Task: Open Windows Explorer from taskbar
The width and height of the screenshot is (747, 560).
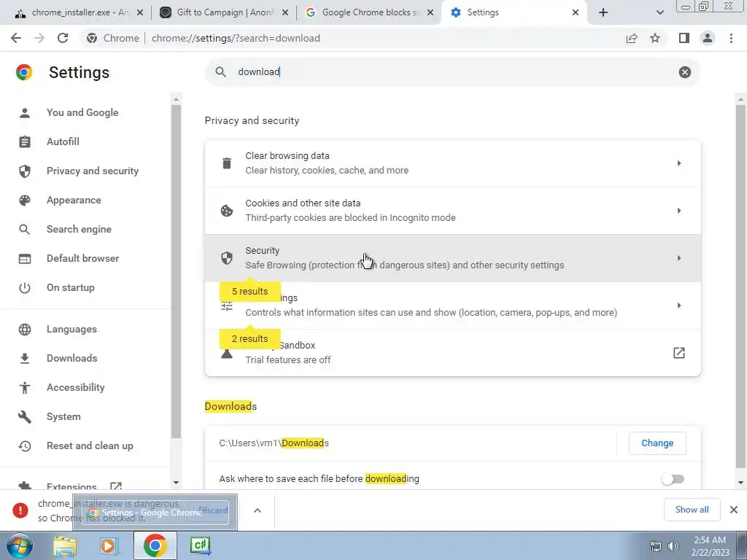Action: 65,545
